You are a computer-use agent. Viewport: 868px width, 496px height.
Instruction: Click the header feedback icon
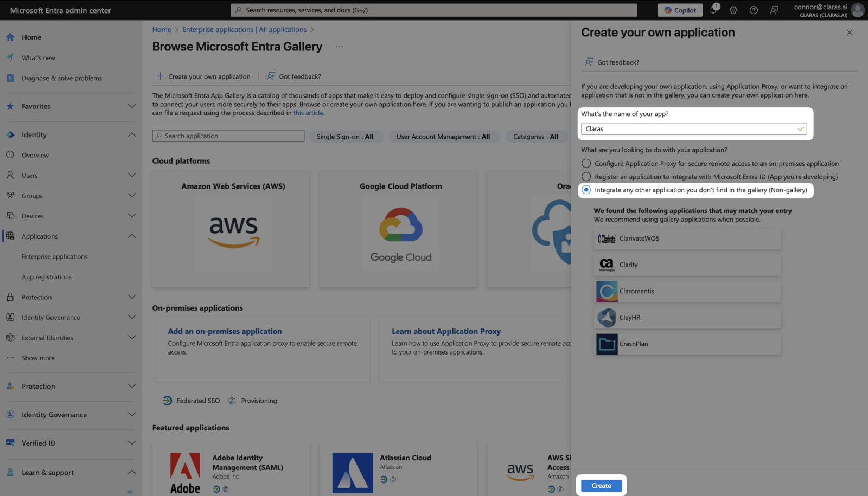774,10
